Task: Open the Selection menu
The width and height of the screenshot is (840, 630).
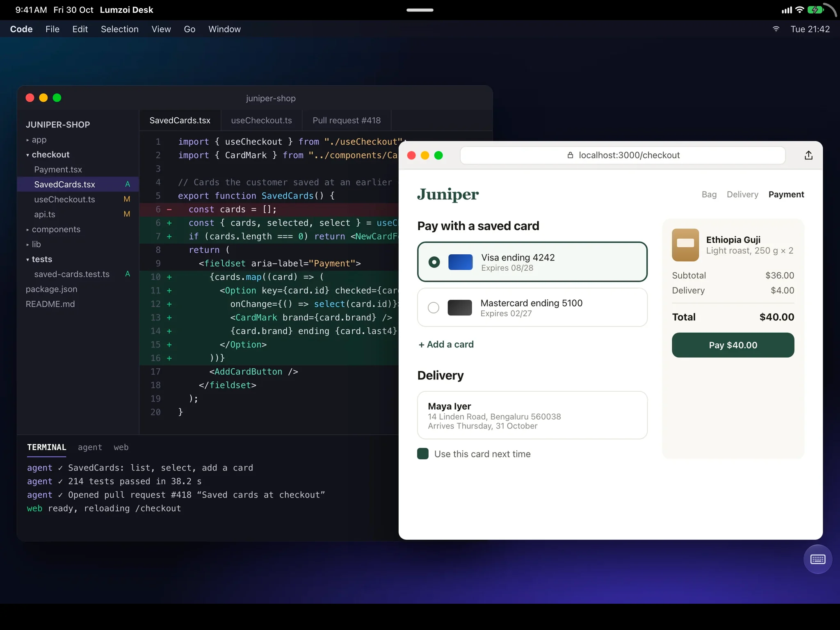Action: [120, 29]
